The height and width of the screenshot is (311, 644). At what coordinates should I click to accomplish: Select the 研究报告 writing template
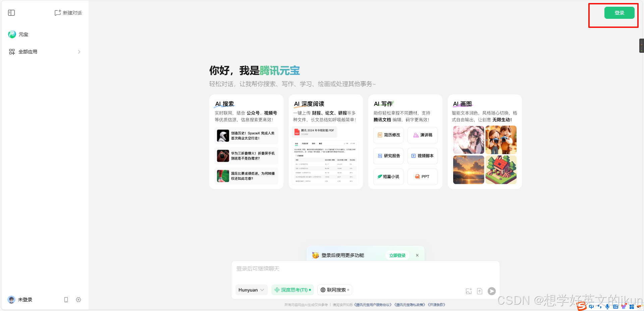click(x=388, y=156)
